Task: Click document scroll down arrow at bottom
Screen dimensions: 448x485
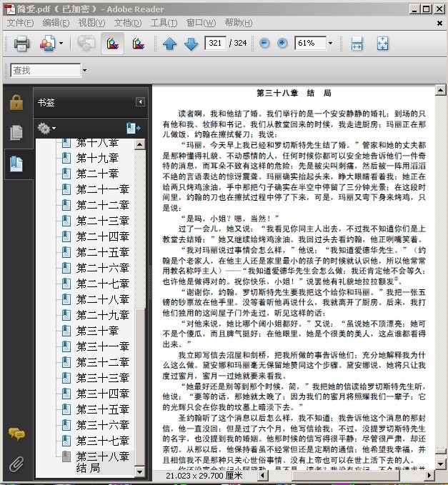Action: (x=440, y=464)
